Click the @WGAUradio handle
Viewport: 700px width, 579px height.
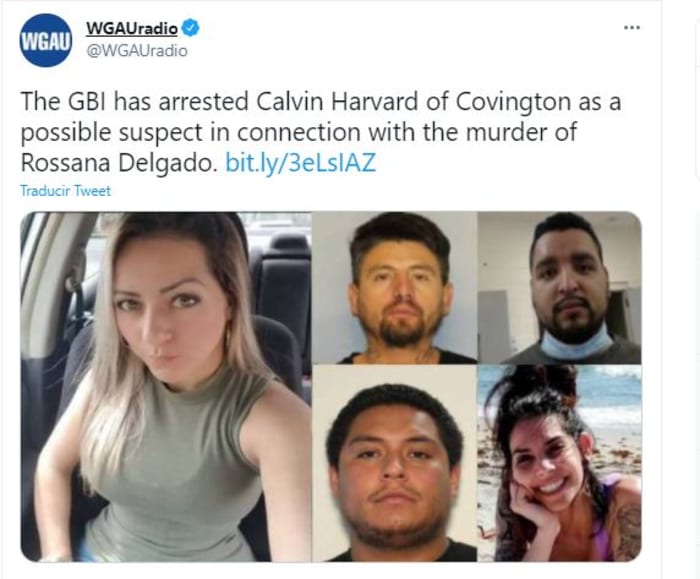click(x=137, y=51)
